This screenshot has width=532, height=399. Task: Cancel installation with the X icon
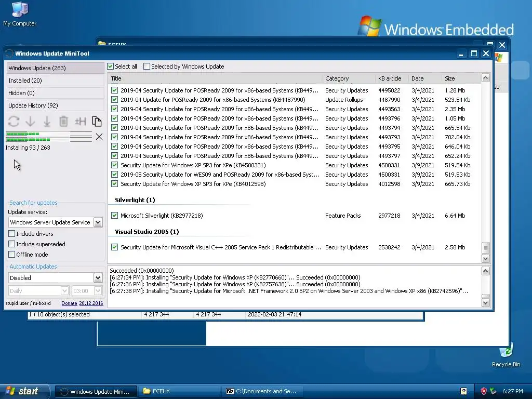[99, 137]
